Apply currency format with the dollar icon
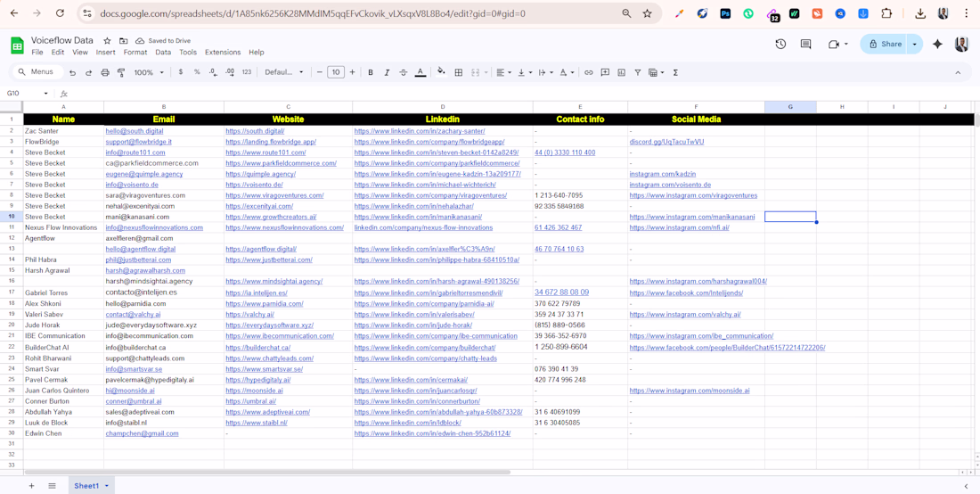This screenshot has width=980, height=494. 181,72
